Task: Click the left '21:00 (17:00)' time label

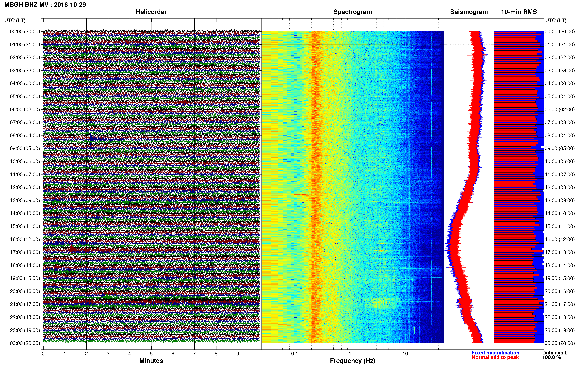Action: pyautogui.click(x=25, y=304)
